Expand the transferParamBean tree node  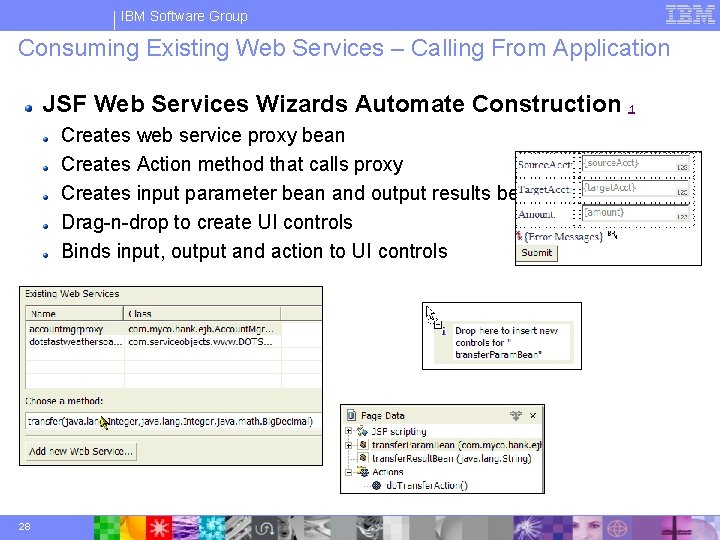pos(349,445)
